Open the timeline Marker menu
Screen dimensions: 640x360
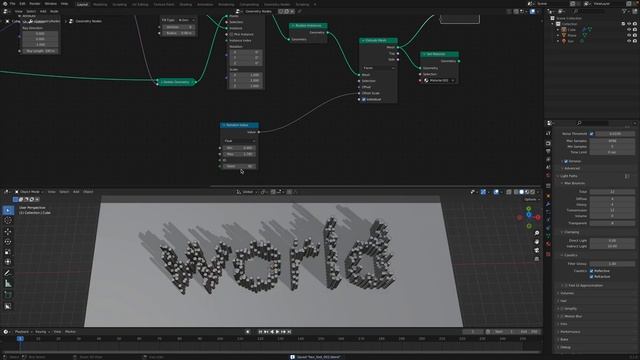(x=70, y=332)
